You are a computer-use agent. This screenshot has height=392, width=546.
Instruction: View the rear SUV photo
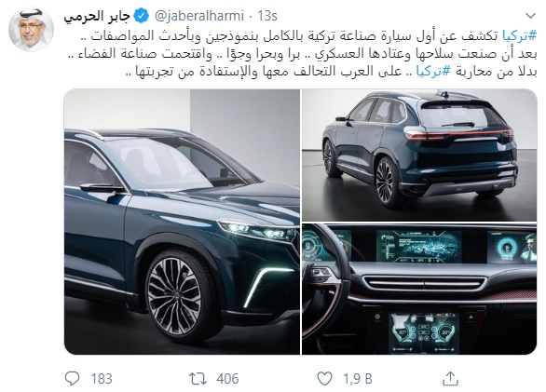[x=419, y=155]
